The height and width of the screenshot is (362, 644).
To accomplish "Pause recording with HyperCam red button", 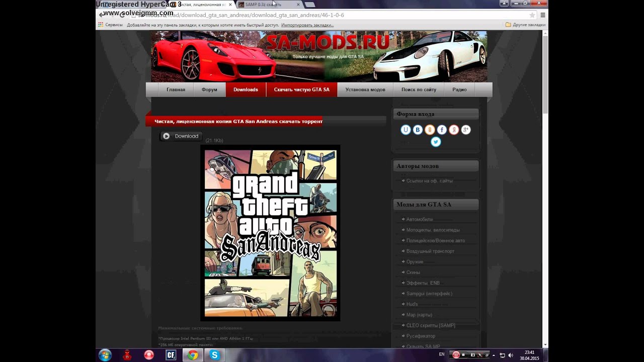I will click(456, 355).
